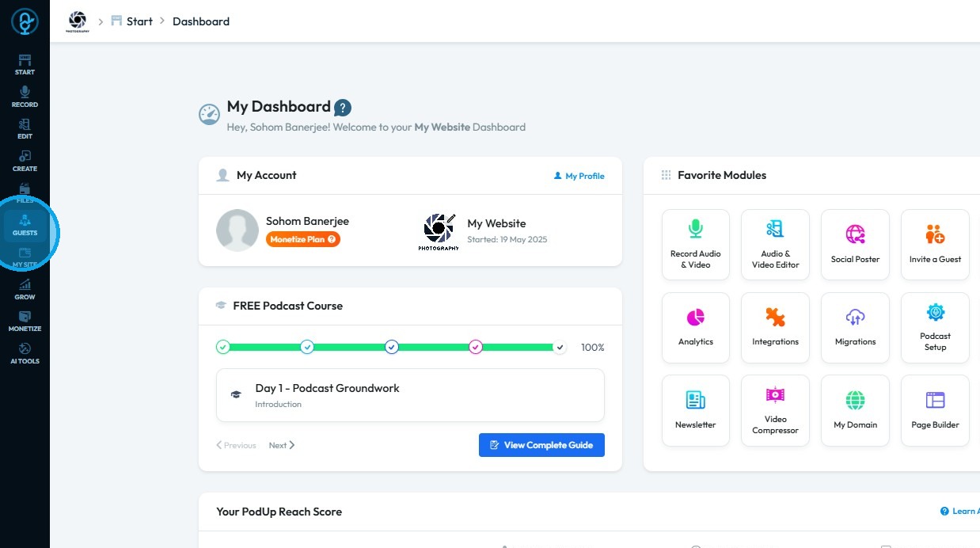Open the Video Compressor module

pyautogui.click(x=775, y=410)
